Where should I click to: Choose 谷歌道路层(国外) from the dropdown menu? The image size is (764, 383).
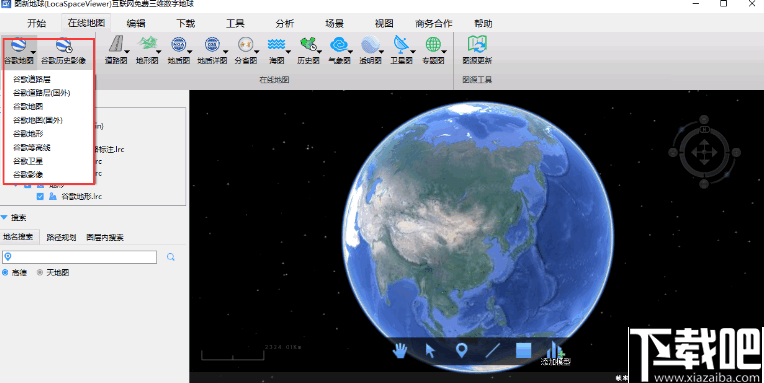(41, 93)
